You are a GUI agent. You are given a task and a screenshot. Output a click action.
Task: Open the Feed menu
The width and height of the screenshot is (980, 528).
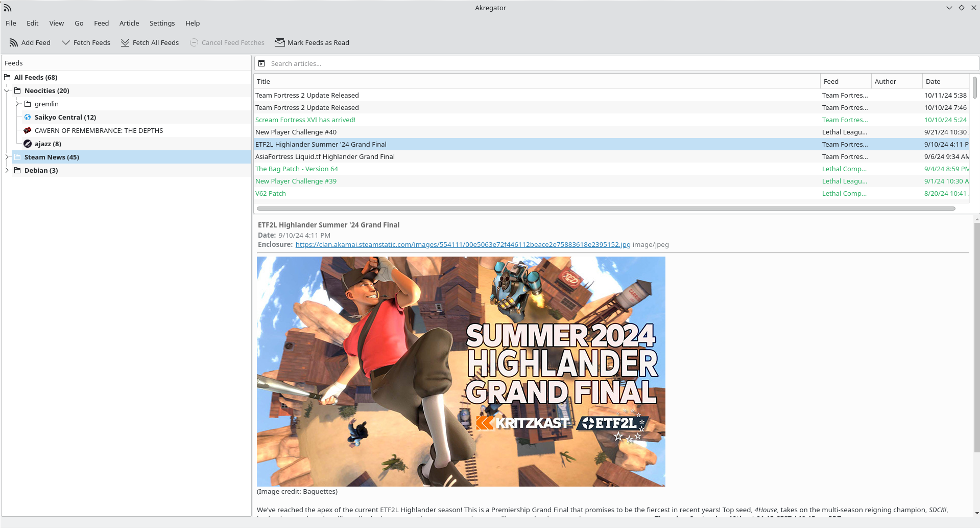click(x=101, y=24)
